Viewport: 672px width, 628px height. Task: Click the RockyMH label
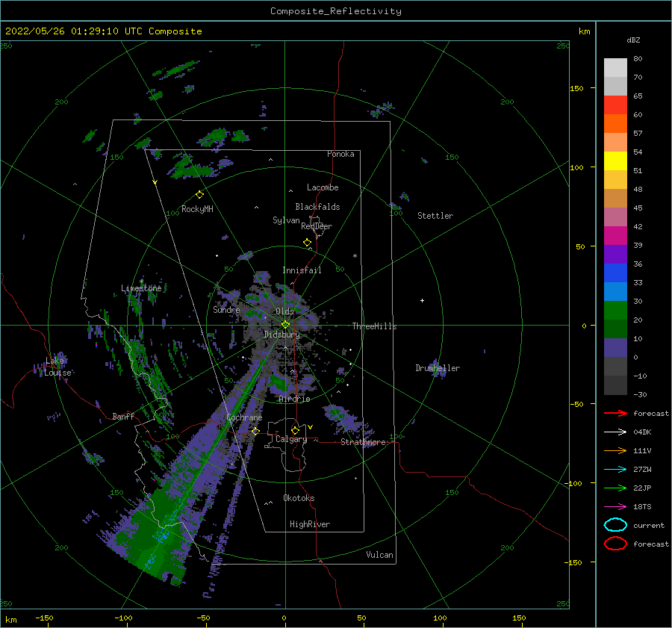coord(197,209)
